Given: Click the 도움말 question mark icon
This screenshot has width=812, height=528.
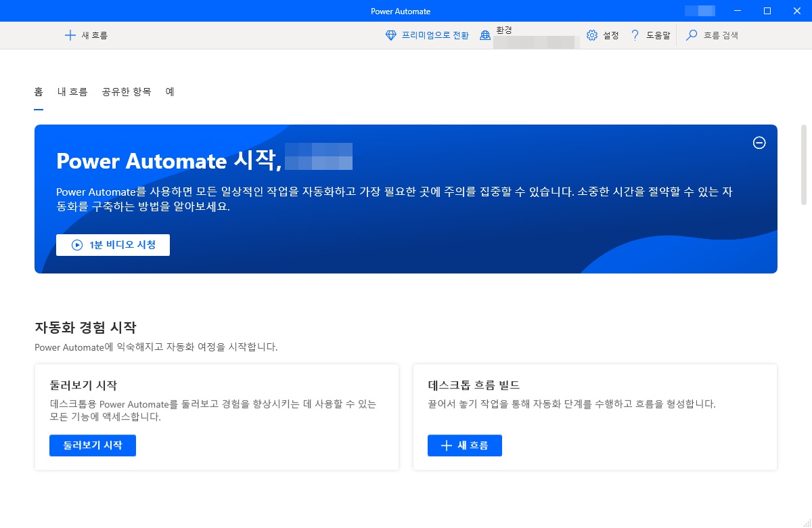Looking at the screenshot, I should point(635,35).
